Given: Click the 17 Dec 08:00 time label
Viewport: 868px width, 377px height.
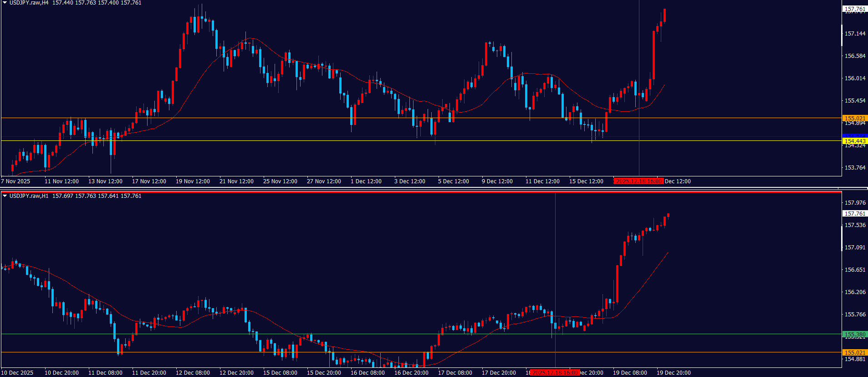Looking at the screenshot, I should 455,372.
